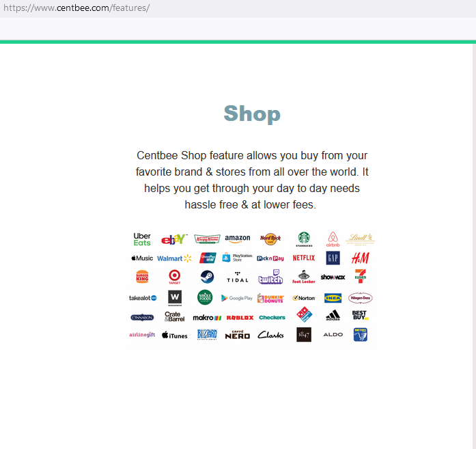Viewport: 476px width, 449px height.
Task: Click the makro logo
Action: [x=207, y=318]
